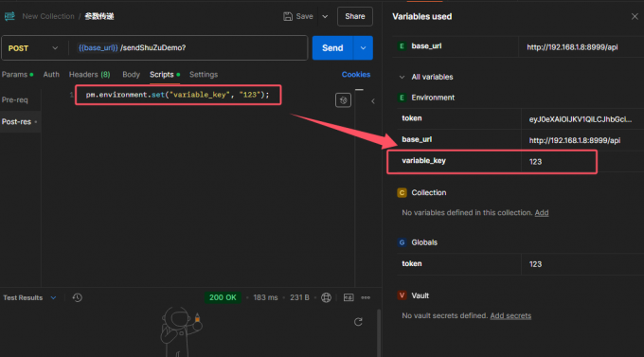Click the blue Send button
Screen dimensions: 644x357
[x=332, y=48]
